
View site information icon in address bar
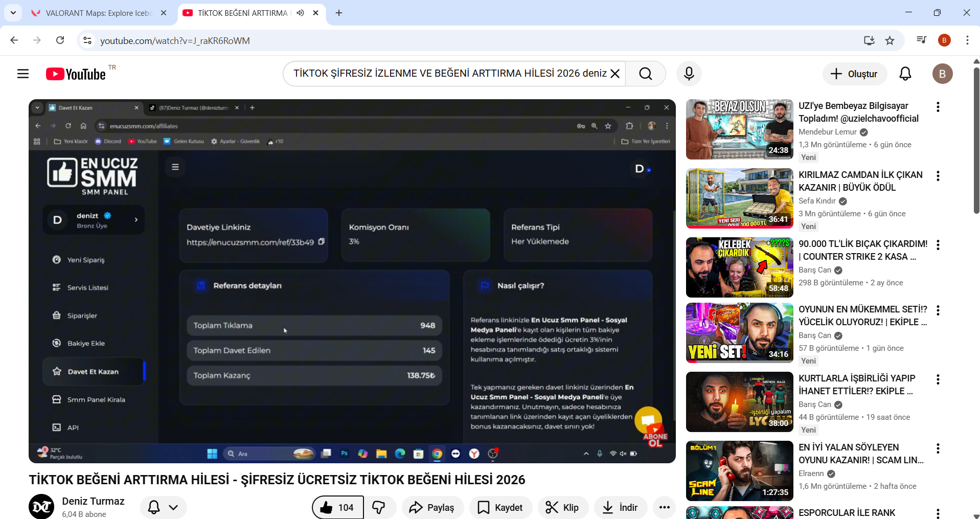pos(87,40)
